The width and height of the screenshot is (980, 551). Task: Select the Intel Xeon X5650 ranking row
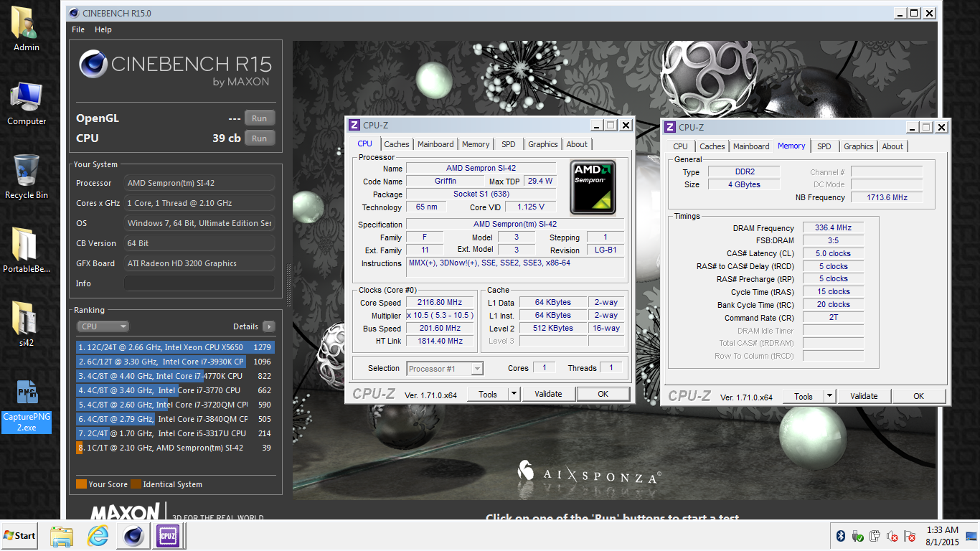click(176, 347)
